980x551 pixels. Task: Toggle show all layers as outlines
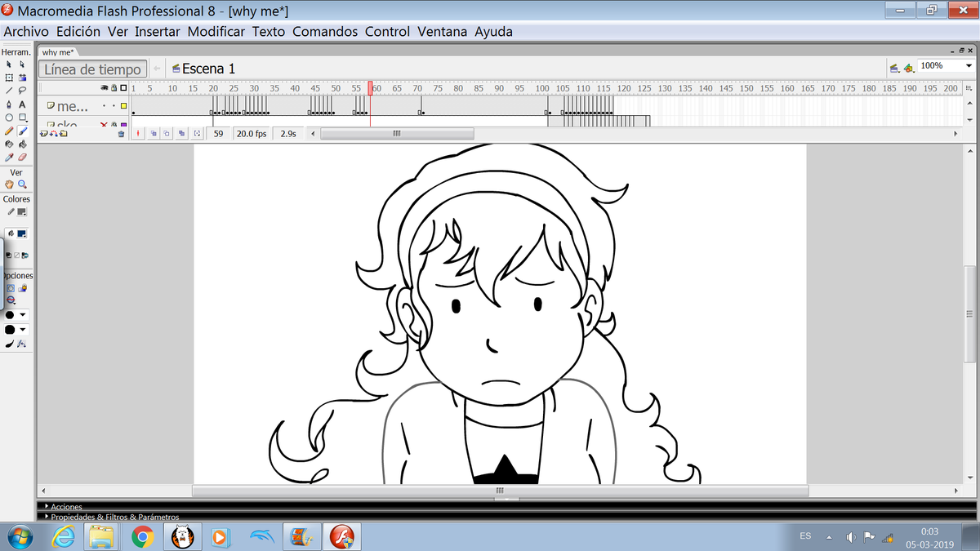tap(122, 88)
